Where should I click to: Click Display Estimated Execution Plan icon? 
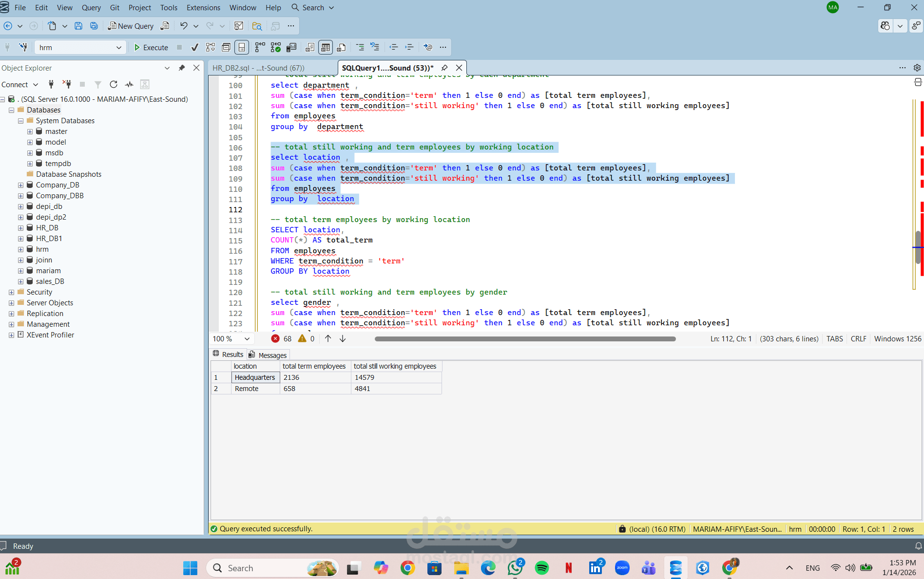coord(211,47)
